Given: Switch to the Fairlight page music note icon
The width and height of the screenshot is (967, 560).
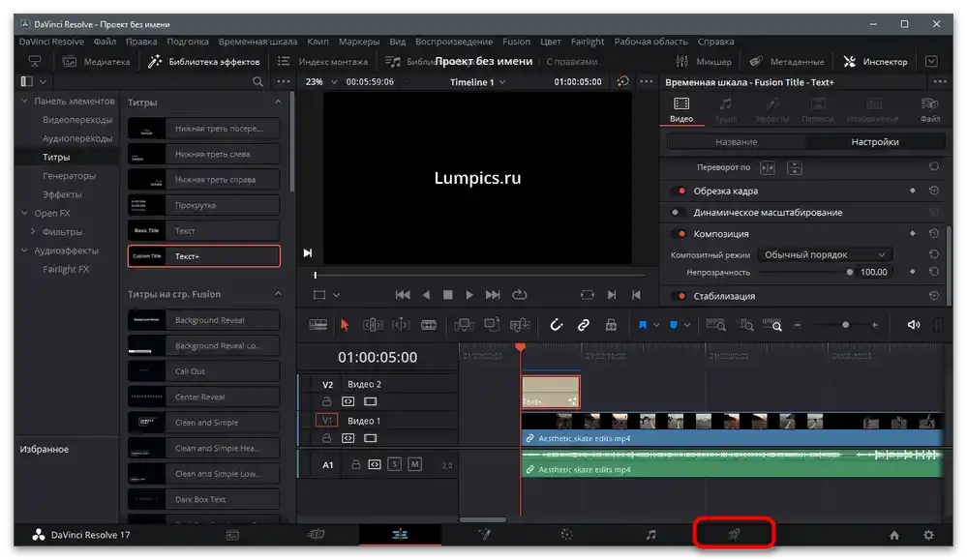Looking at the screenshot, I should (x=650, y=535).
